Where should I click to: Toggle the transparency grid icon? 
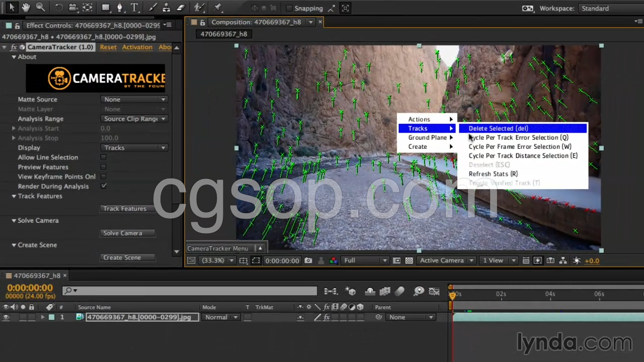pos(409,260)
